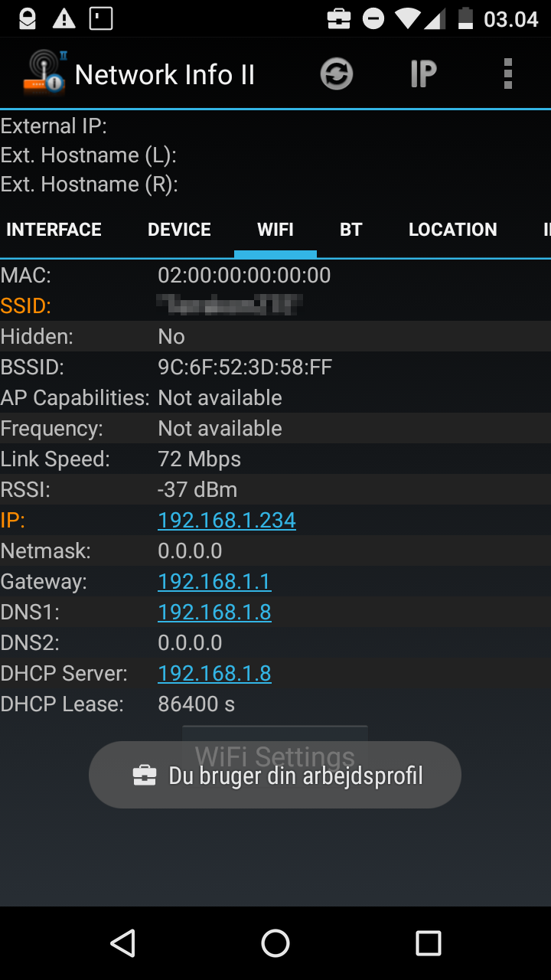This screenshot has height=980, width=551.
Task: Open the IP link 192.168.1.234
Action: click(x=227, y=520)
